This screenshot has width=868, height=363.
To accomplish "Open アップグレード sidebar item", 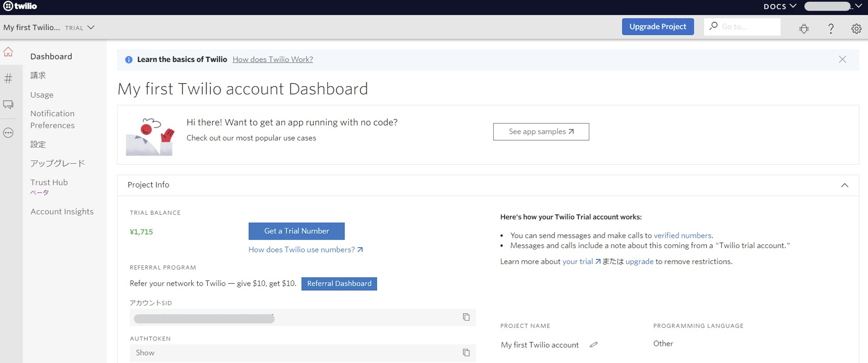I will tap(58, 163).
